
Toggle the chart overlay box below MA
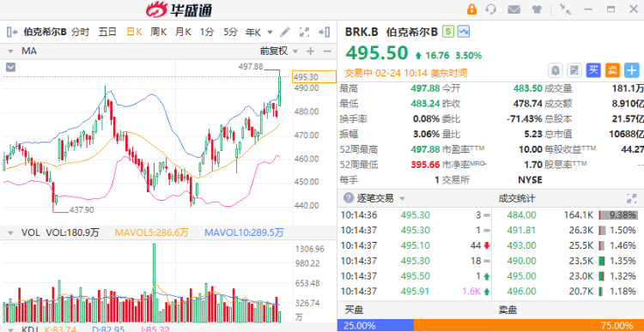click(10, 67)
